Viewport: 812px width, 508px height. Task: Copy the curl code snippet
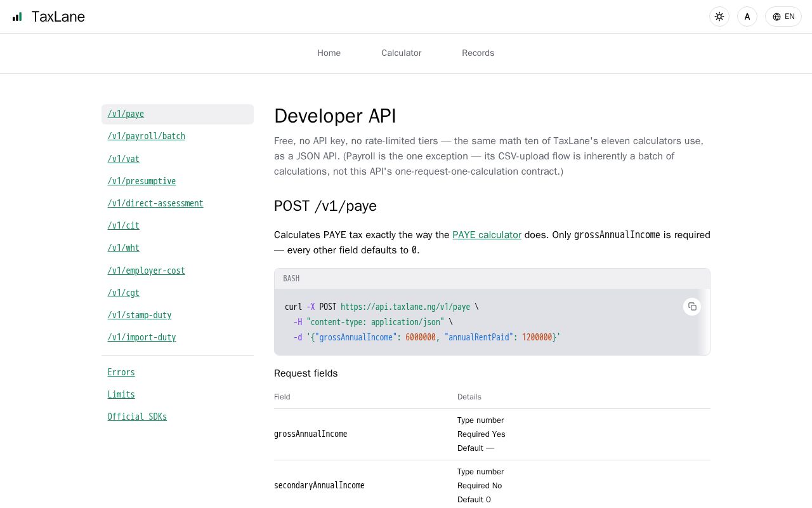tap(692, 307)
